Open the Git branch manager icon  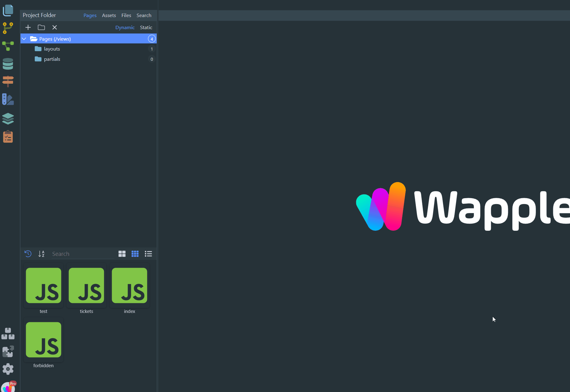click(x=8, y=28)
